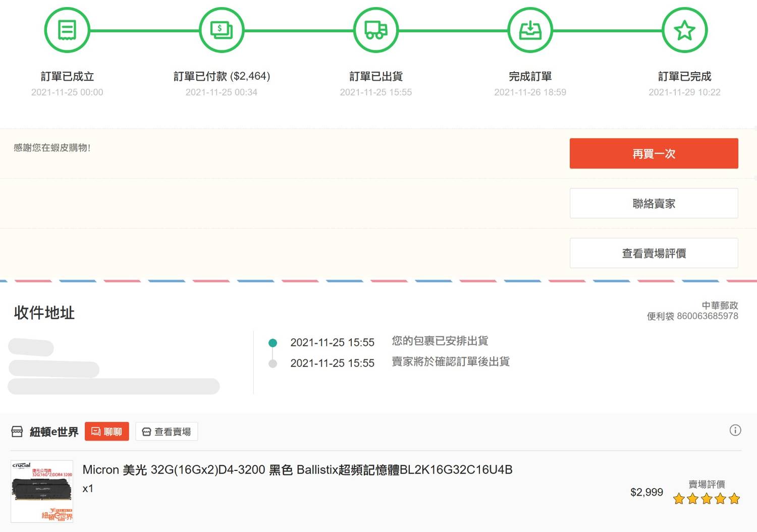Click 查看賣場 view shop button
This screenshot has height=532, width=757.
(167, 432)
